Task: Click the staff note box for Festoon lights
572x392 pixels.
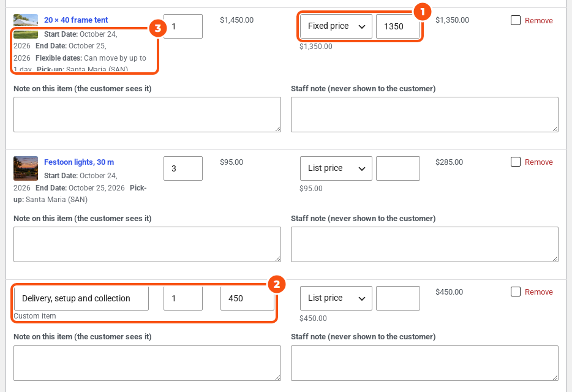Action: tap(424, 244)
